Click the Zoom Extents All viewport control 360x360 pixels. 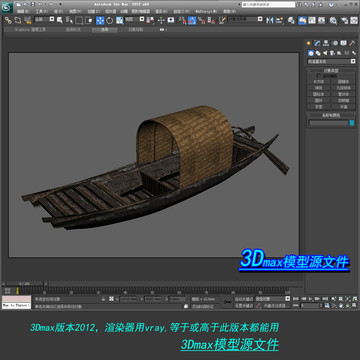tap(354, 299)
